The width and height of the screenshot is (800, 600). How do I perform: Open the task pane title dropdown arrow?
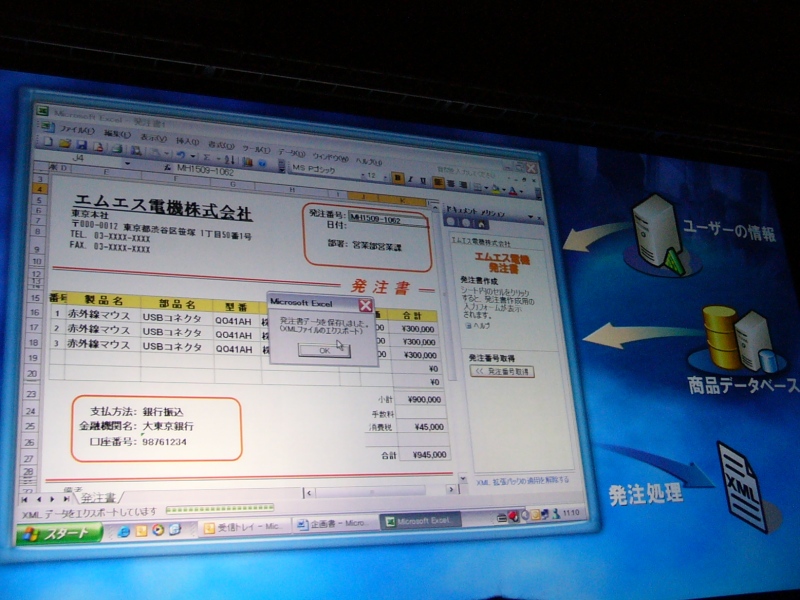530,217
